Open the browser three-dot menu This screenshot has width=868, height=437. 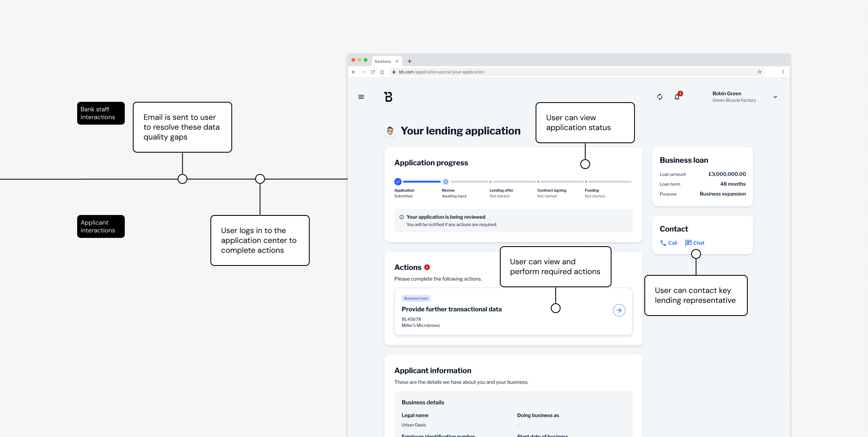pyautogui.click(x=783, y=72)
